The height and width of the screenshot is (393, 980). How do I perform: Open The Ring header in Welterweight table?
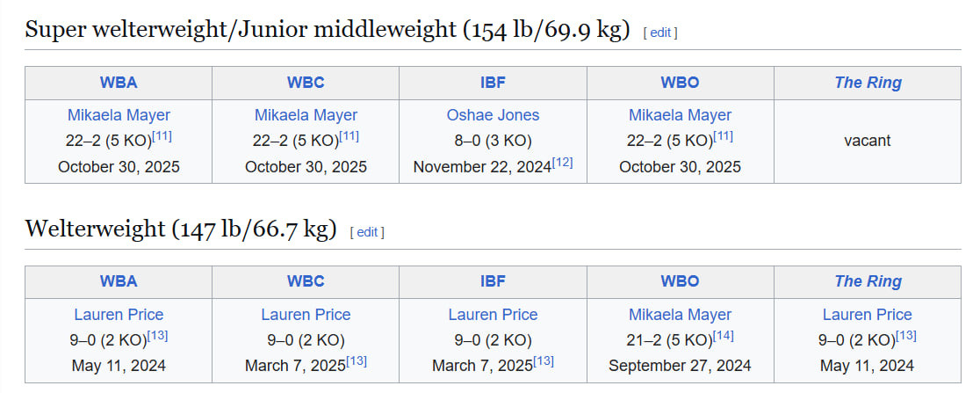(868, 281)
